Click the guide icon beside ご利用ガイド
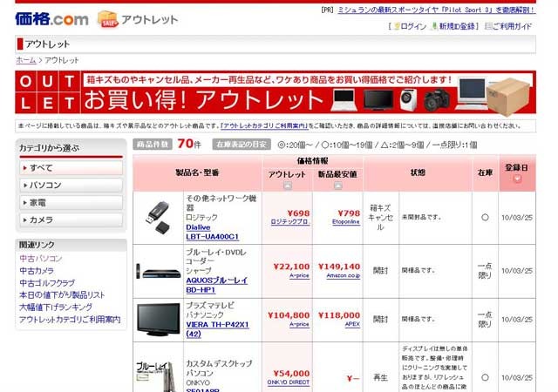The width and height of the screenshot is (558, 392). coord(488,26)
